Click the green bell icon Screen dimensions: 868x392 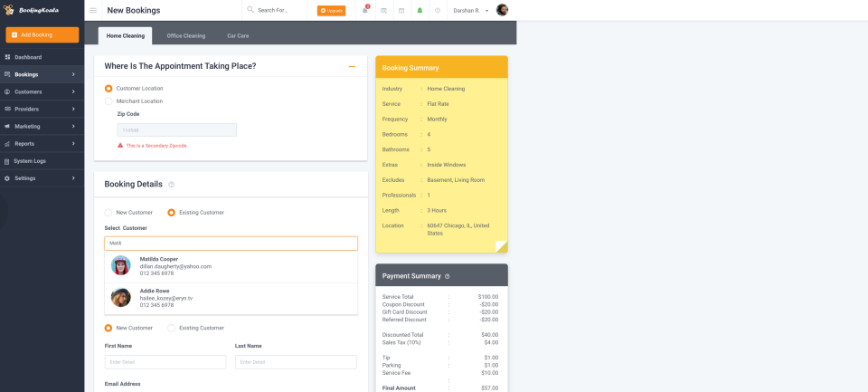pos(420,10)
